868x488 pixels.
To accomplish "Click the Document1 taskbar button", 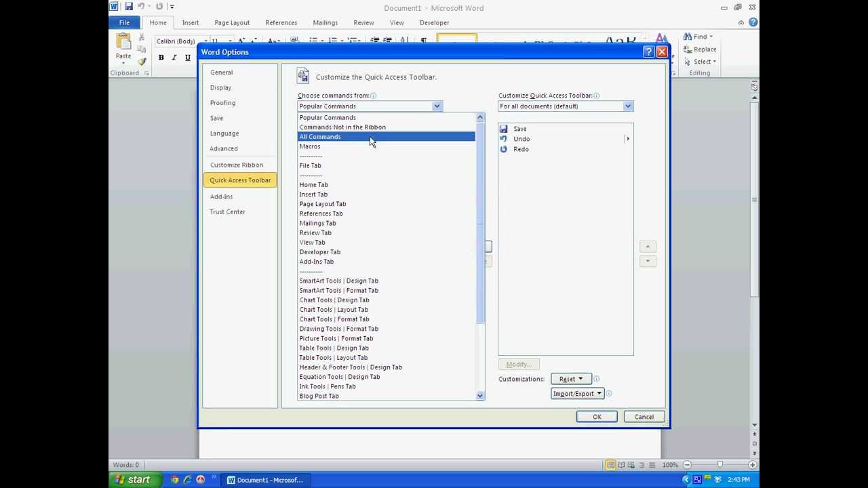I will click(x=267, y=480).
